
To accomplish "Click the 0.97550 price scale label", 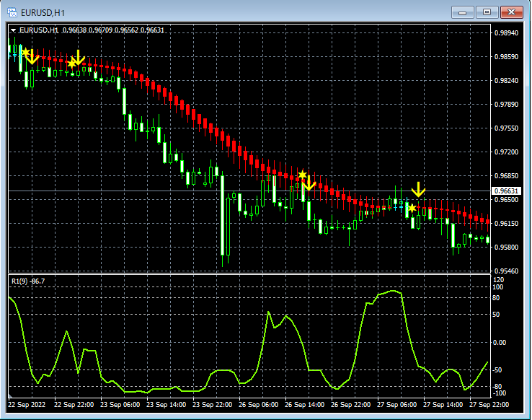I will pyautogui.click(x=506, y=128).
